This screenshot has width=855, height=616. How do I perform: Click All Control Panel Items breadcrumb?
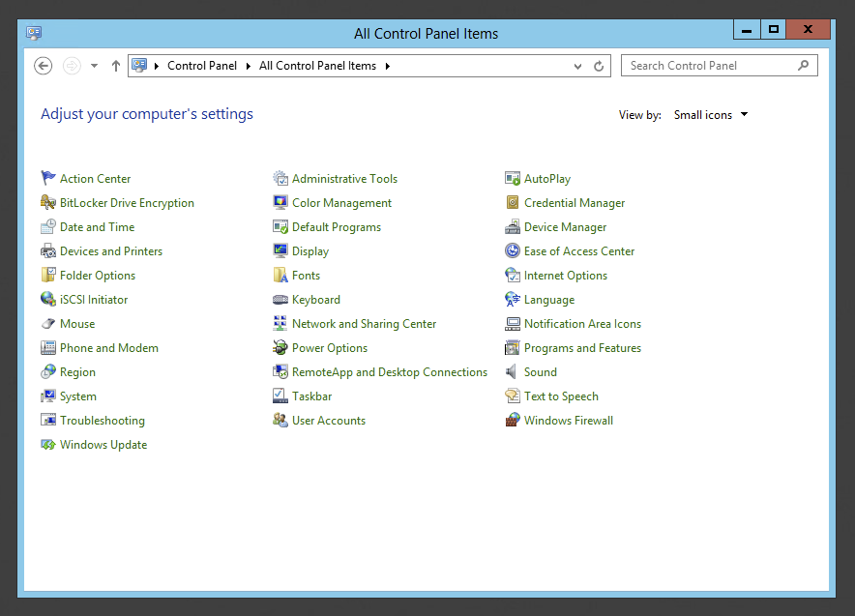(x=317, y=66)
